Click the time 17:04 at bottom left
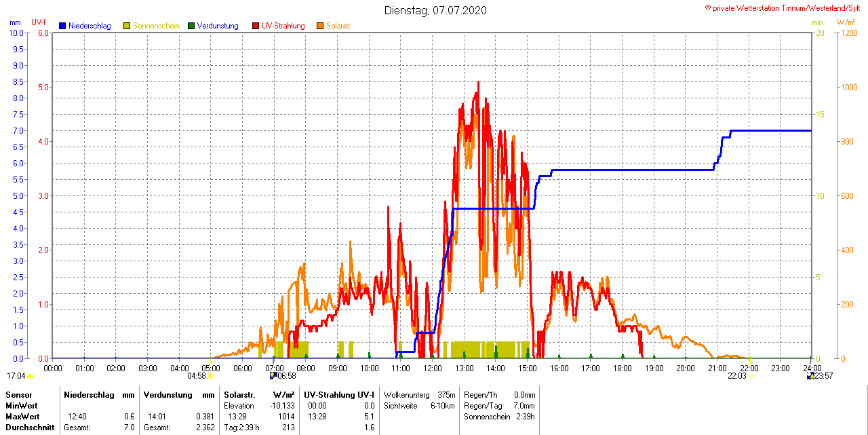868x435 pixels. click(x=16, y=375)
